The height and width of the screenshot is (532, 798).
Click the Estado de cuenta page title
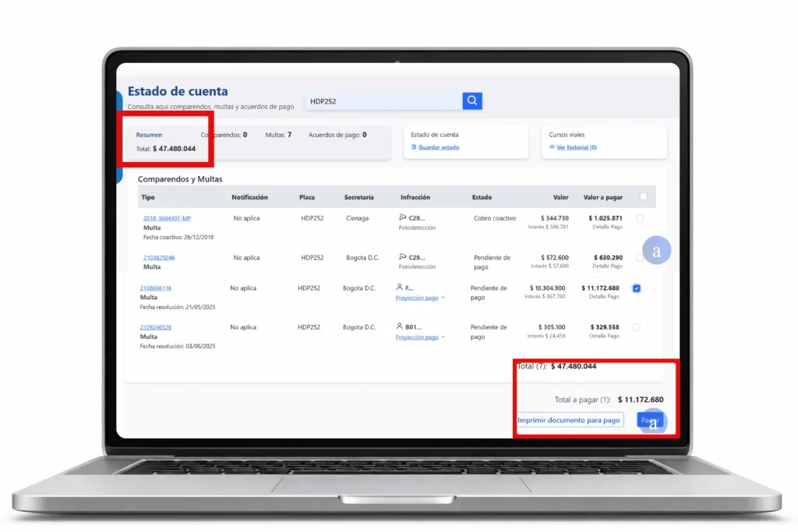coord(178,91)
